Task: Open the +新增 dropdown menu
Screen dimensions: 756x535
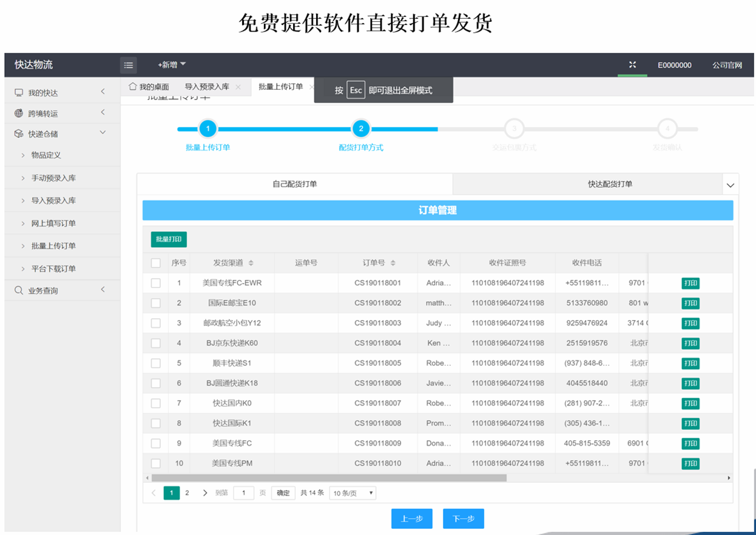Action: 172,65
